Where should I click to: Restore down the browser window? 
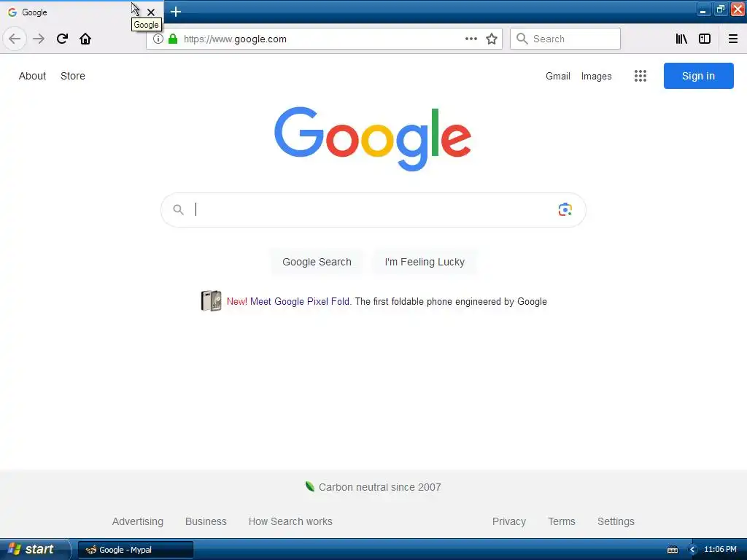tap(720, 9)
